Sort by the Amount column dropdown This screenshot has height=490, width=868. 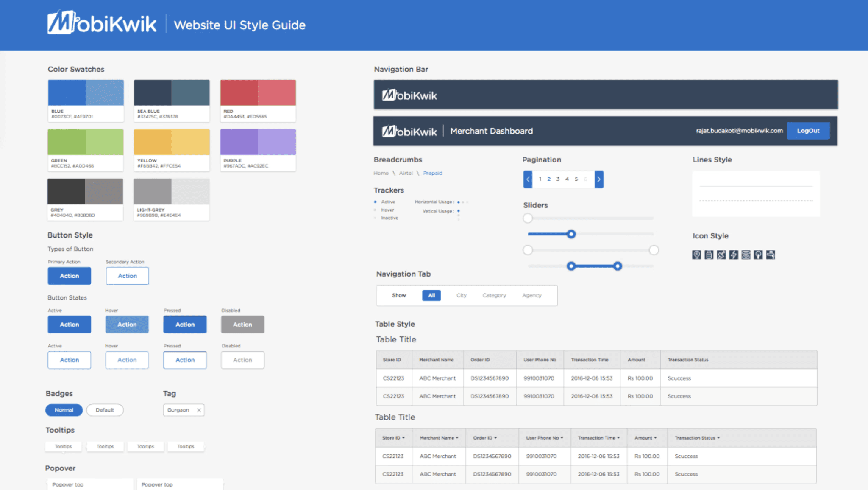click(655, 438)
